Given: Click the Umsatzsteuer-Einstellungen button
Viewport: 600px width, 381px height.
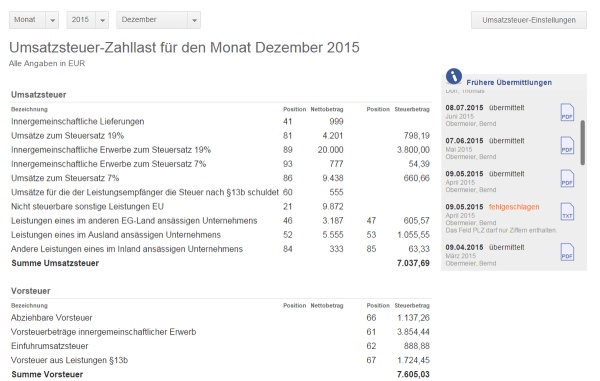Looking at the screenshot, I should 528,20.
